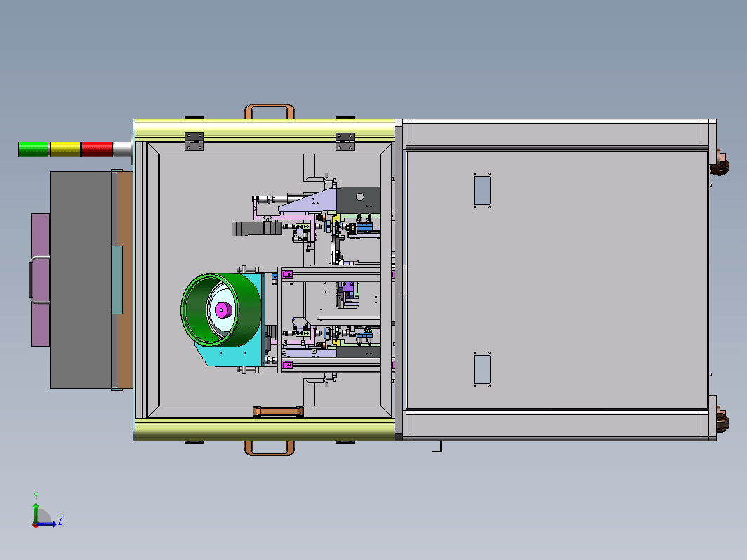Click the blue Z axis of the triad
747x560 pixels.
pos(48,523)
